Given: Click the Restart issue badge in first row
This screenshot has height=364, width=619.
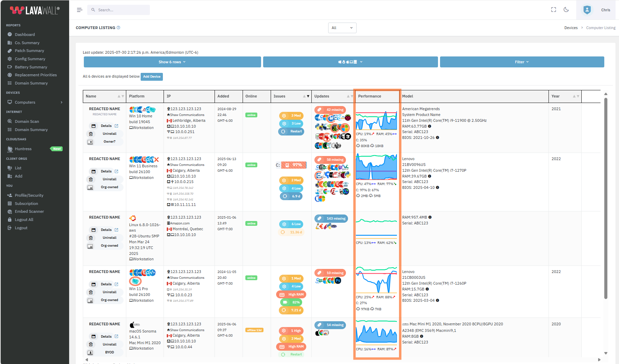Looking at the screenshot, I should 292,131.
